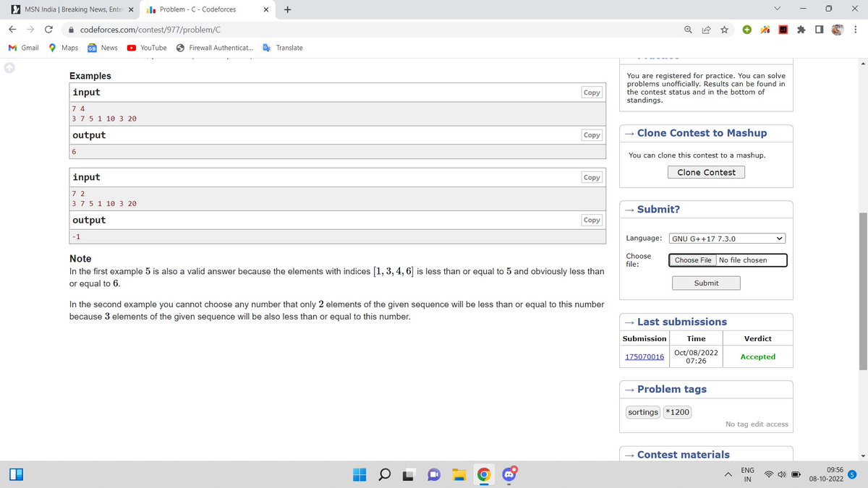This screenshot has height=488, width=868.
Task: Click the Accepted verdict text
Action: click(x=757, y=356)
